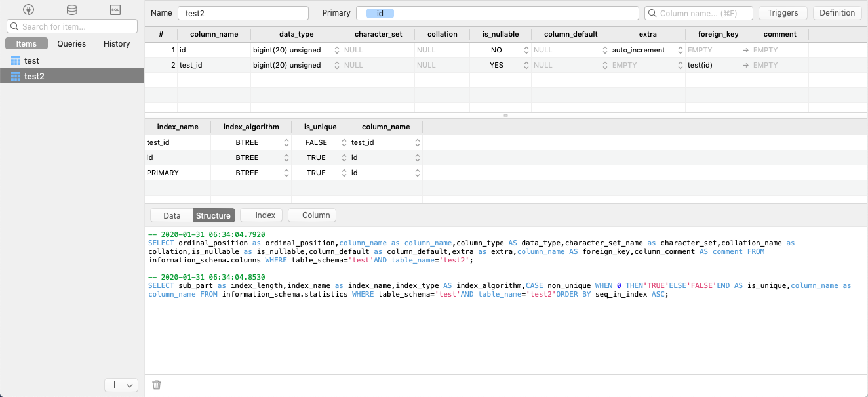Click the trash icon to delete selection
This screenshot has height=397, width=868.
coord(156,385)
